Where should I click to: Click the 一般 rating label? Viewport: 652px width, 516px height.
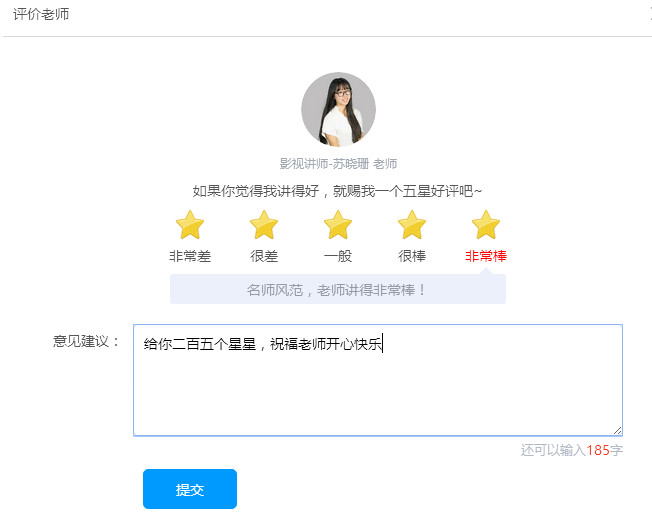click(338, 256)
